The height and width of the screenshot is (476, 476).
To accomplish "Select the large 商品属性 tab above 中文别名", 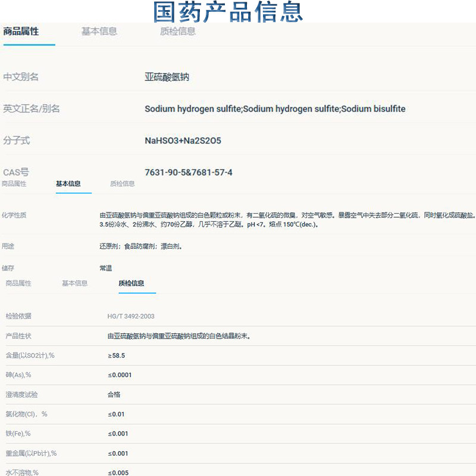I will click(x=21, y=32).
